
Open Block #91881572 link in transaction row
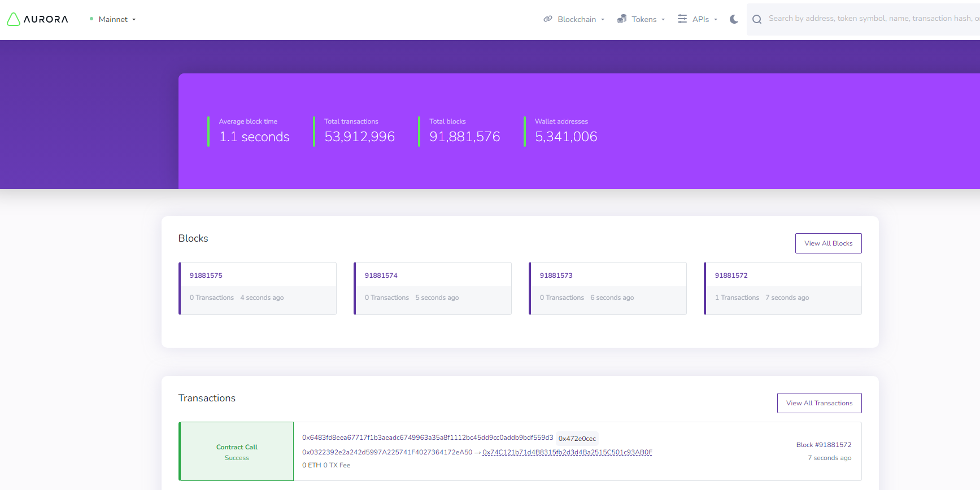(x=824, y=445)
